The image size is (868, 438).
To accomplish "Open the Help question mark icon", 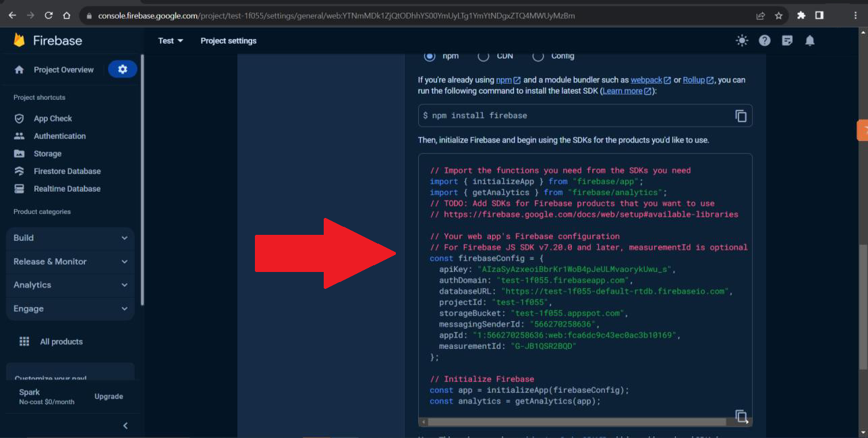I will coord(764,40).
